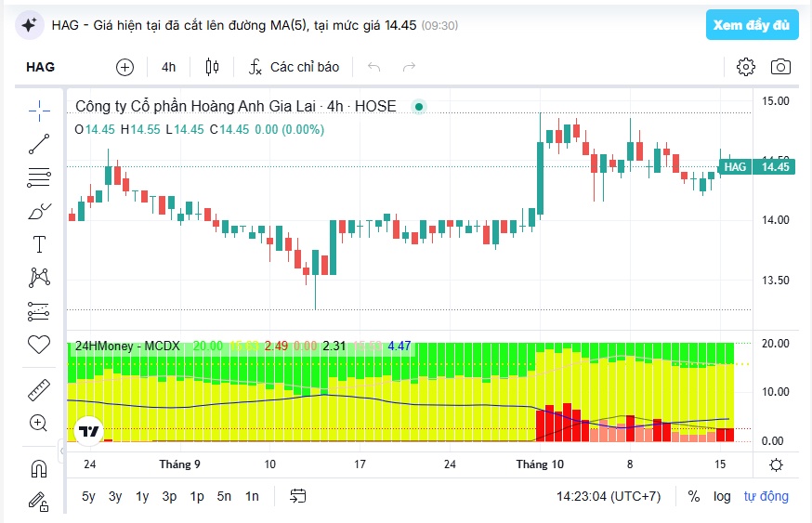The height and width of the screenshot is (523, 812).
Task: Click the 24HMoney - MCDX indicator title
Action: coord(127,346)
